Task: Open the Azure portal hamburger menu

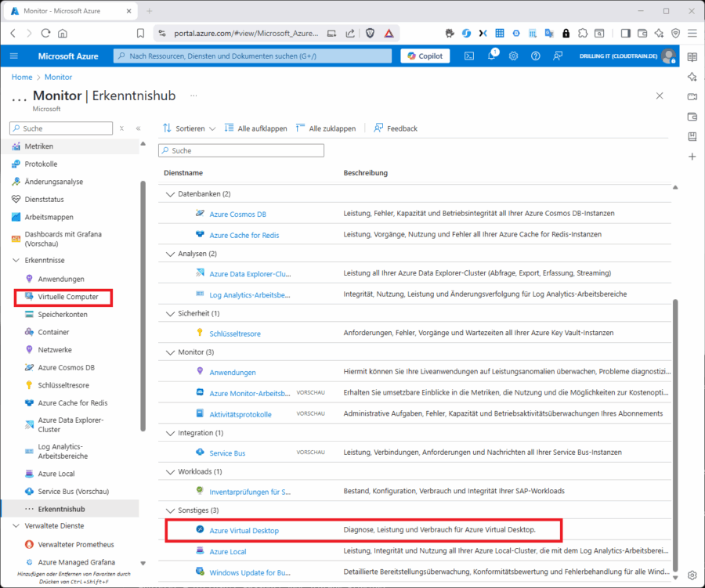Action: (x=14, y=56)
